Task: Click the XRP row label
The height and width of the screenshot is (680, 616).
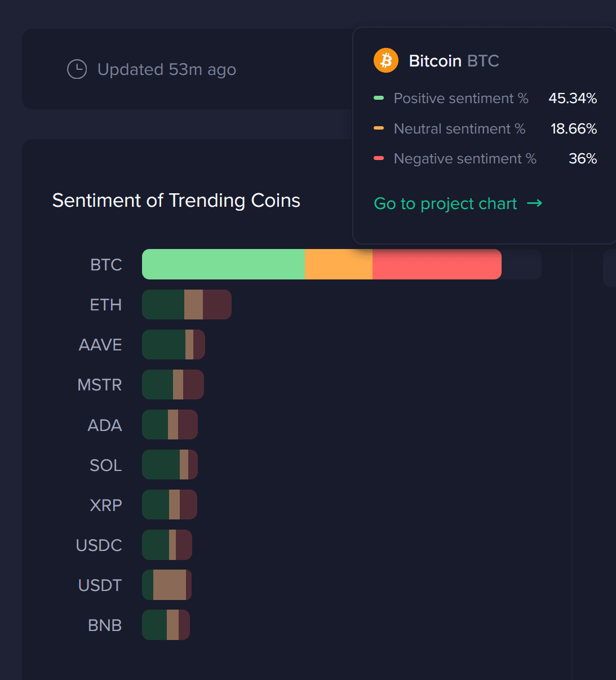Action: pyautogui.click(x=106, y=505)
